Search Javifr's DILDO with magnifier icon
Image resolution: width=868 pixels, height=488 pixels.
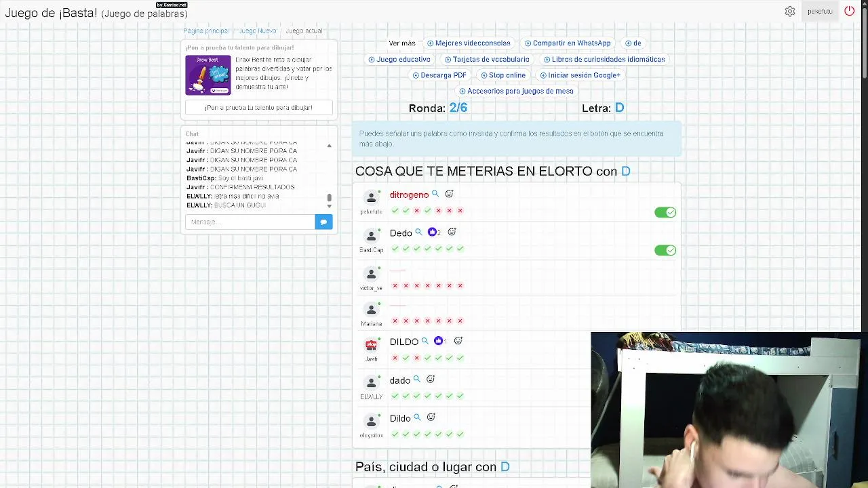(x=425, y=341)
